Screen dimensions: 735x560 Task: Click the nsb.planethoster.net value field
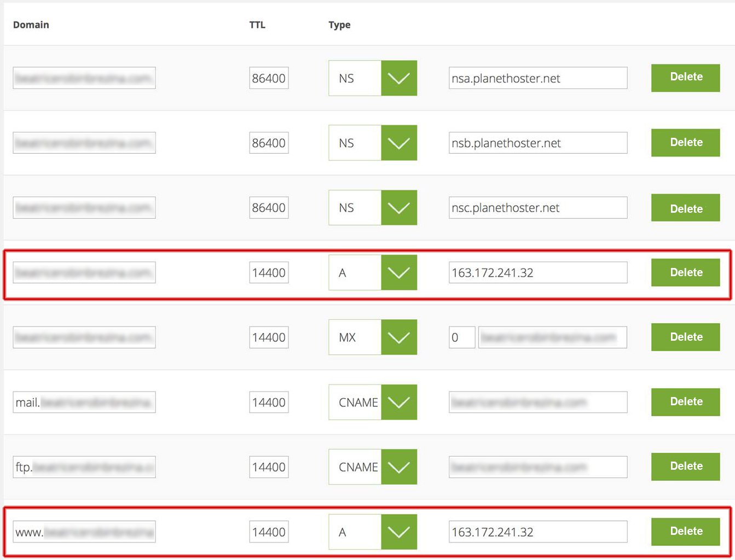click(x=537, y=143)
